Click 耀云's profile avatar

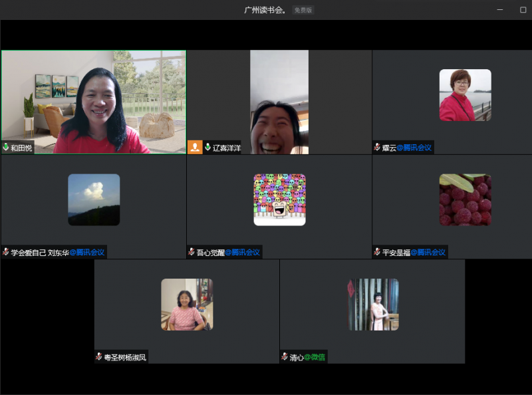tap(465, 95)
